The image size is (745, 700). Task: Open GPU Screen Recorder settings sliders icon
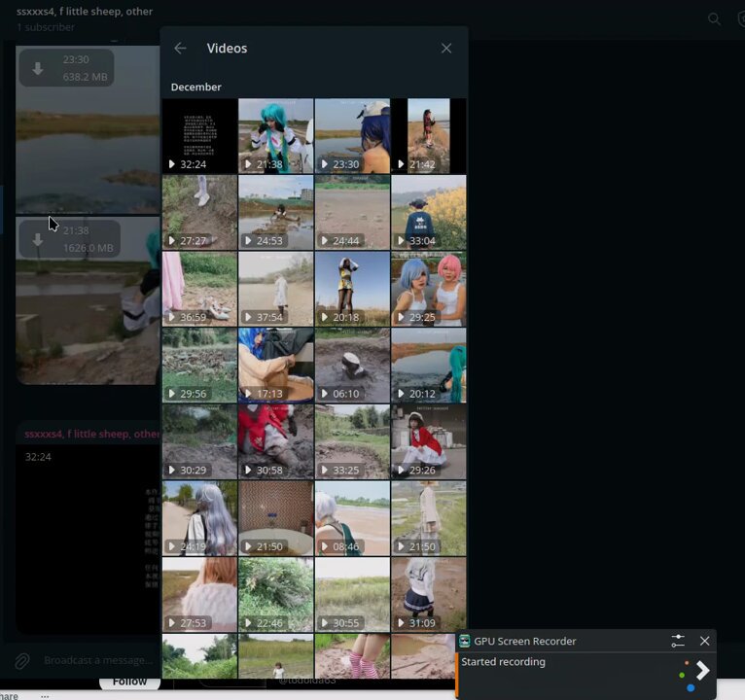(x=678, y=641)
